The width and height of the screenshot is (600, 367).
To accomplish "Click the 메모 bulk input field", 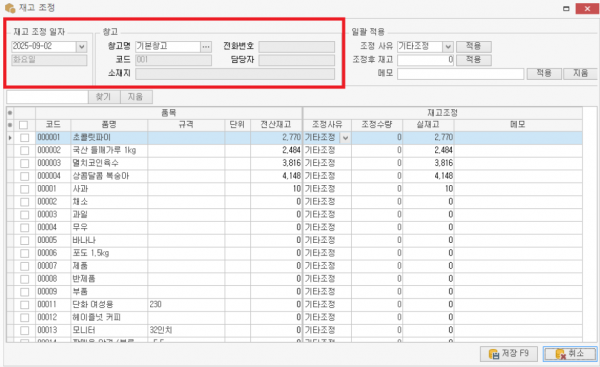I will point(460,73).
